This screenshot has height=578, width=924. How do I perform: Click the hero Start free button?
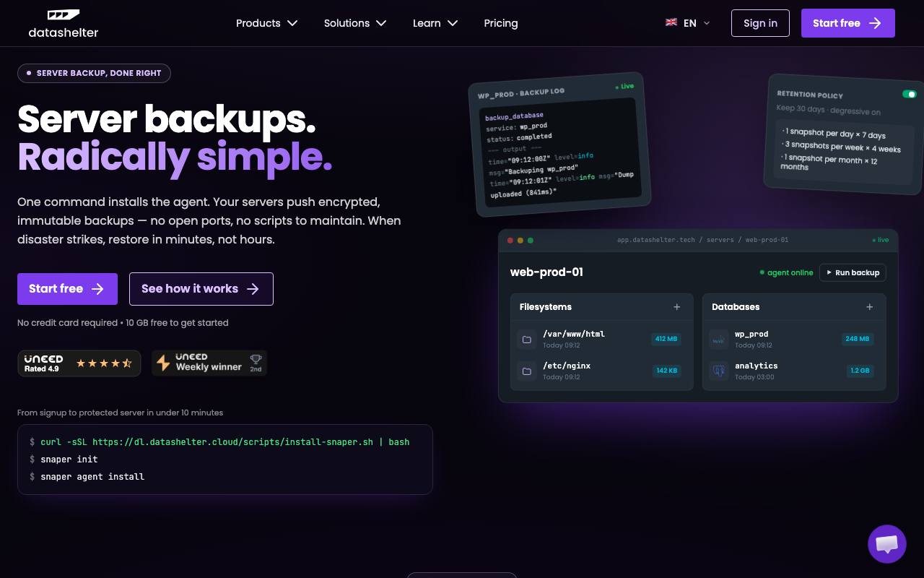tap(67, 289)
